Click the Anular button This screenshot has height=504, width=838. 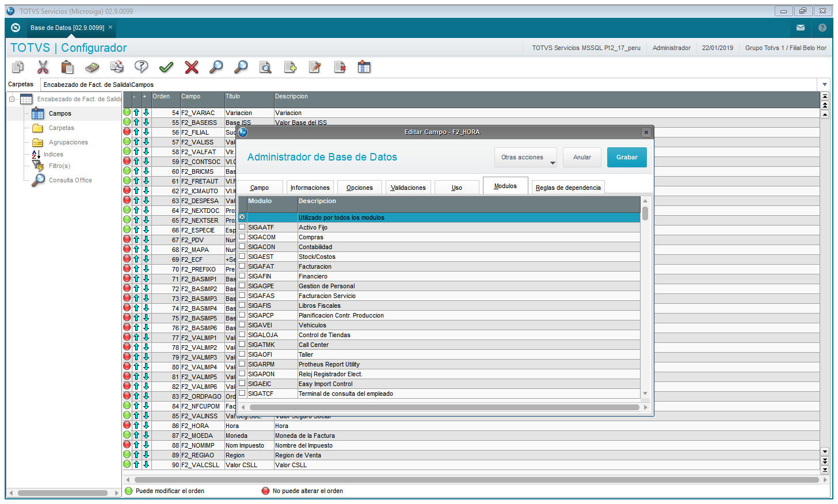tap(582, 157)
